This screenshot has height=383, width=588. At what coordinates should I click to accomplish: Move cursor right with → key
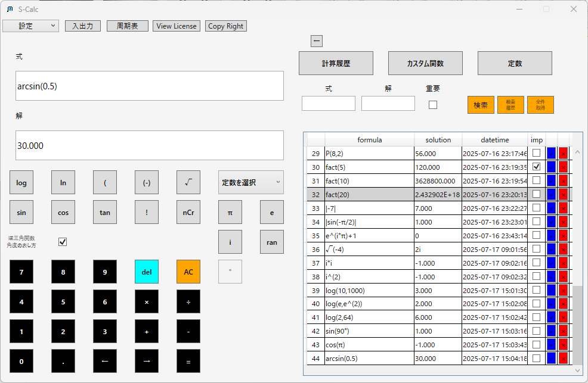[x=147, y=361]
